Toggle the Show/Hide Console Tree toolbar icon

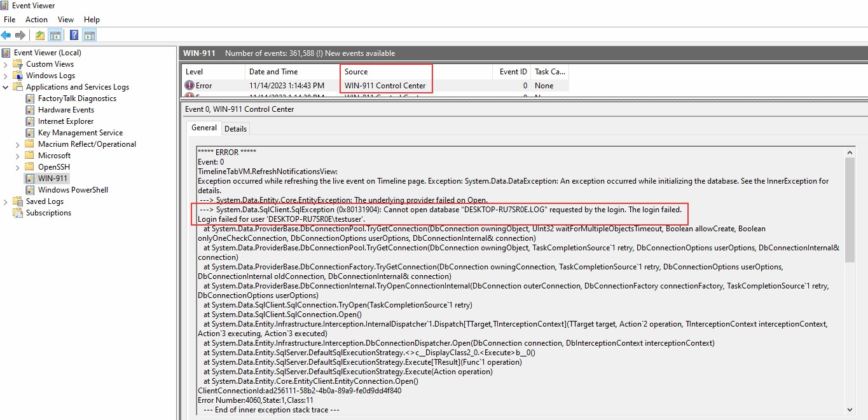tap(55, 36)
